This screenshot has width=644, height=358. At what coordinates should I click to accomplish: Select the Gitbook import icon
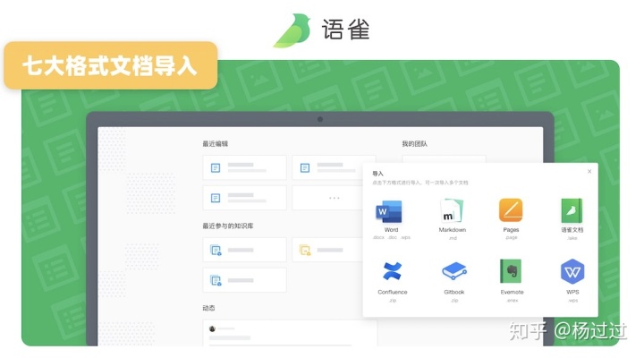pyautogui.click(x=453, y=271)
